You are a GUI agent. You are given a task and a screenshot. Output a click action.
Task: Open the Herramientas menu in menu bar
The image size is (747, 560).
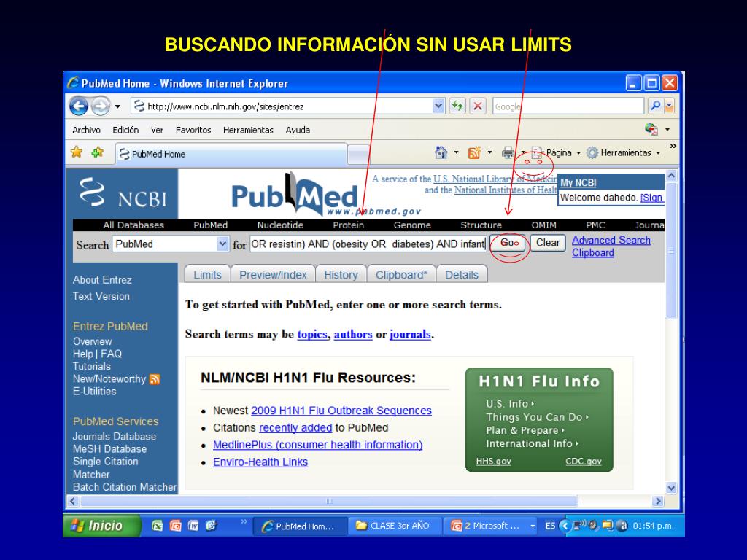click(248, 130)
